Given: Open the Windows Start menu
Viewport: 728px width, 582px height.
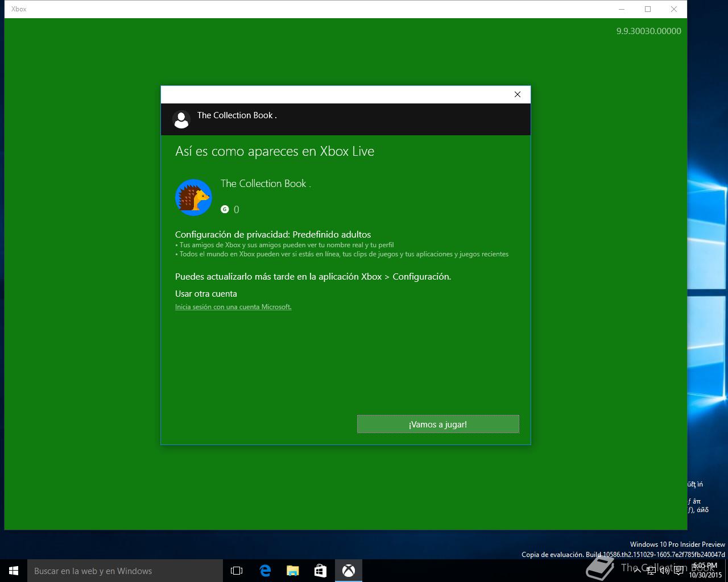Looking at the screenshot, I should tap(14, 571).
